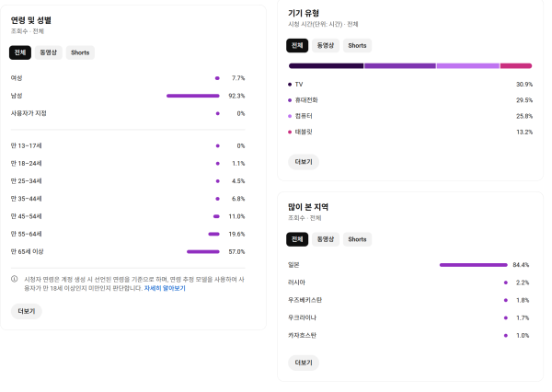Select 동영상 tab in 많이 본 지역 card
Viewport: 552px width, 392px height.
pyautogui.click(x=326, y=239)
